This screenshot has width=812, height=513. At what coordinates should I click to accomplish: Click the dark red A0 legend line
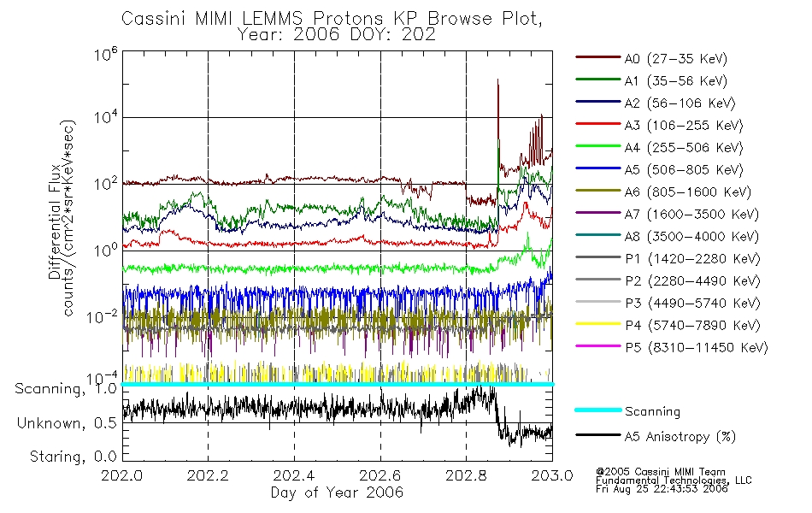597,57
